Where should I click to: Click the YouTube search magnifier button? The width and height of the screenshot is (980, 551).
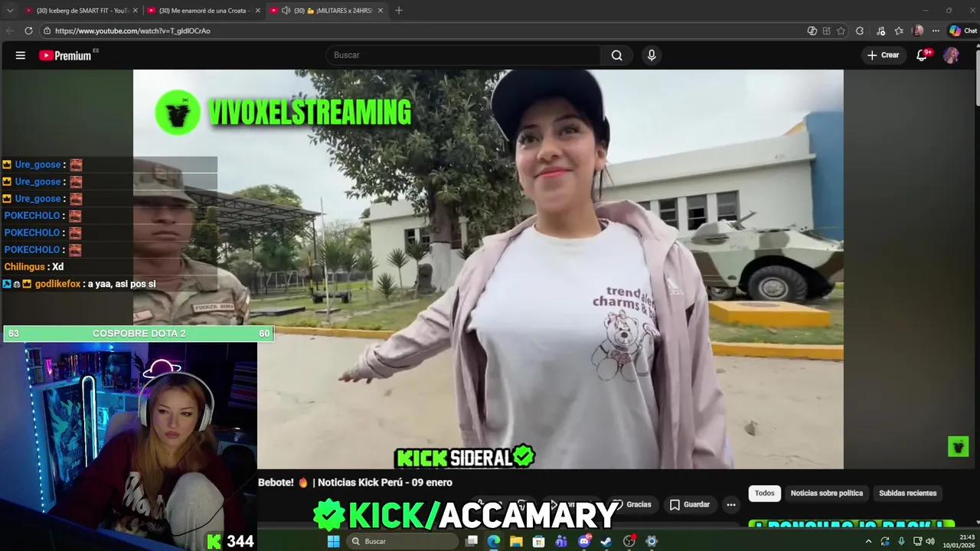(x=616, y=55)
